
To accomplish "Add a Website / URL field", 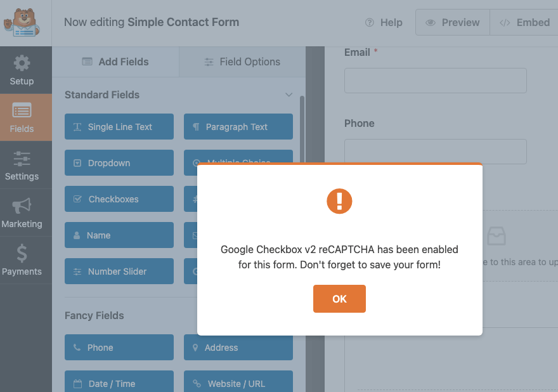I will tap(238, 382).
